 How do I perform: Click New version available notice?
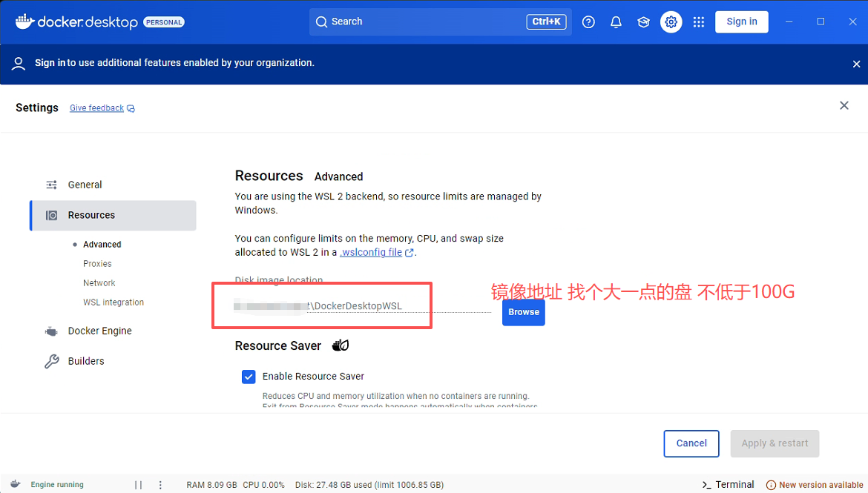point(815,486)
